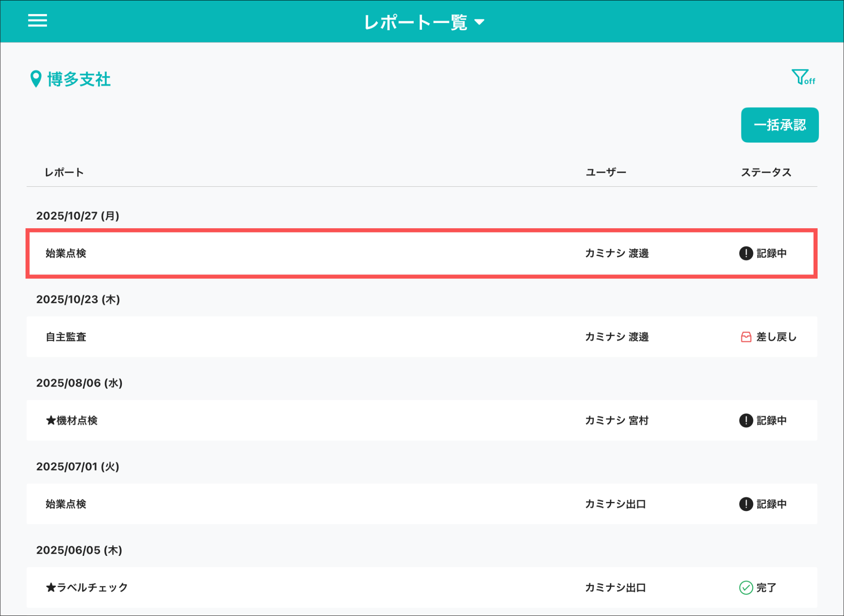Open the 自主監査 report row
This screenshot has width=844, height=616.
point(66,337)
